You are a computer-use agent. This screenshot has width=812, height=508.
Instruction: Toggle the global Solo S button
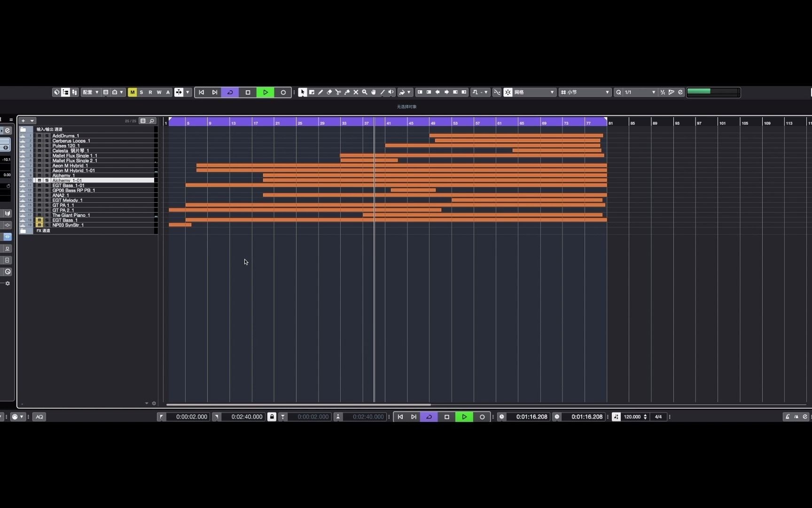[x=141, y=92]
